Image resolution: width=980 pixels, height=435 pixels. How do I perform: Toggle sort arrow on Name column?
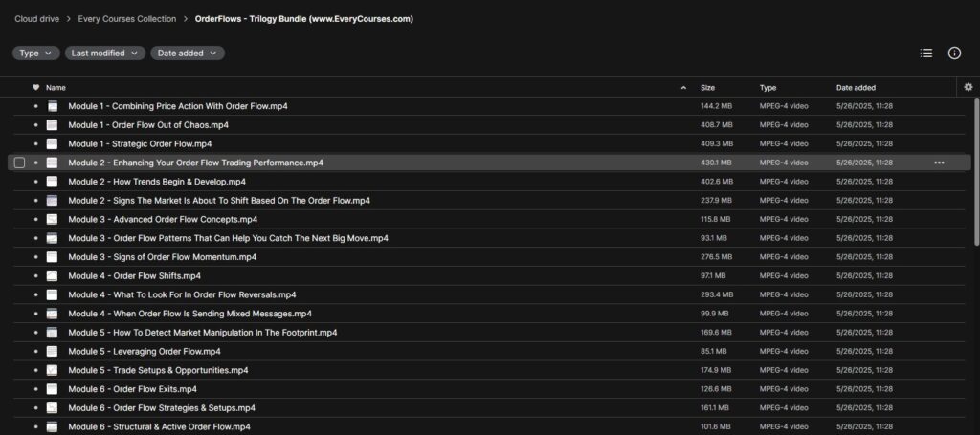pos(683,88)
